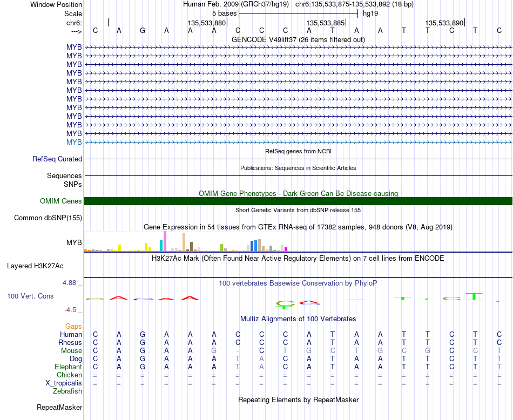Click the light blue MYB transcript label
The height and width of the screenshot is (420, 513).
point(74,143)
